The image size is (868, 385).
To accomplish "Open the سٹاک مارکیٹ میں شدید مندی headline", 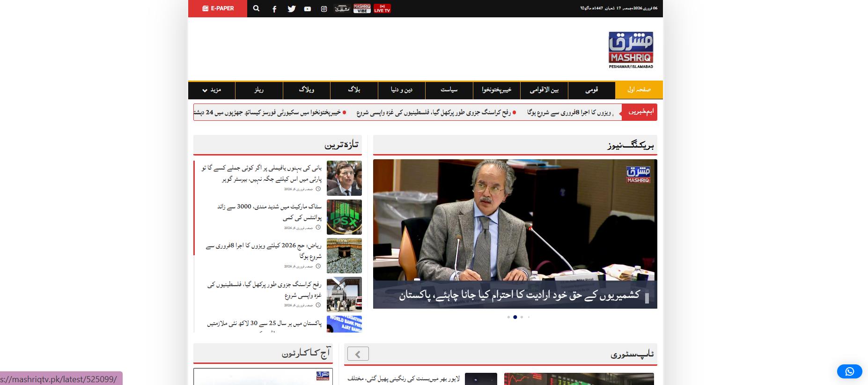I will point(269,212).
